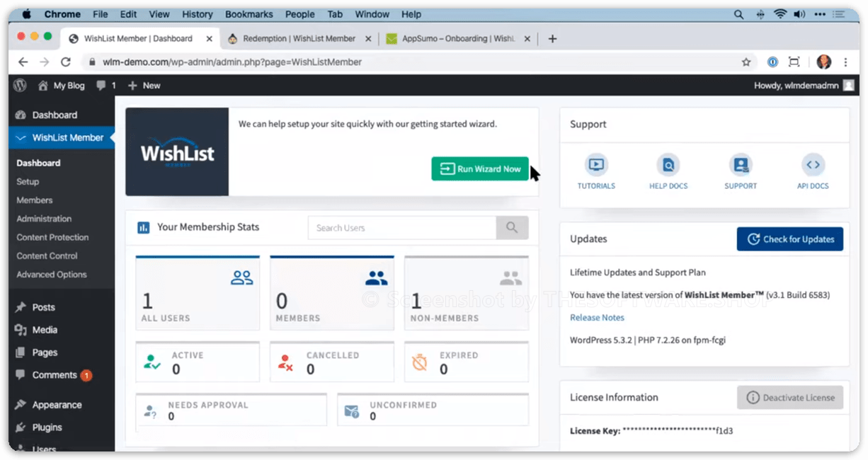
Task: Reload the current page
Action: click(x=66, y=62)
